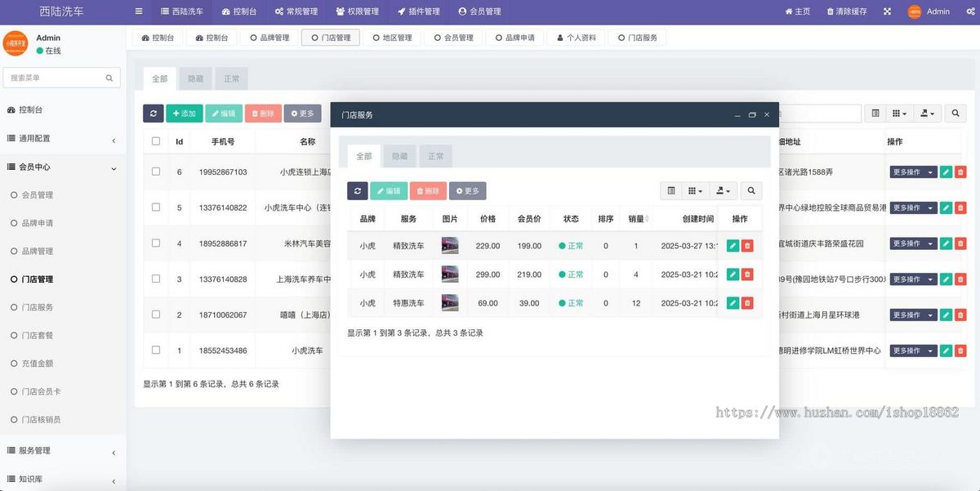Open the search box in 门店服务 dialog
Image resolution: width=980 pixels, height=491 pixels.
coord(751,190)
